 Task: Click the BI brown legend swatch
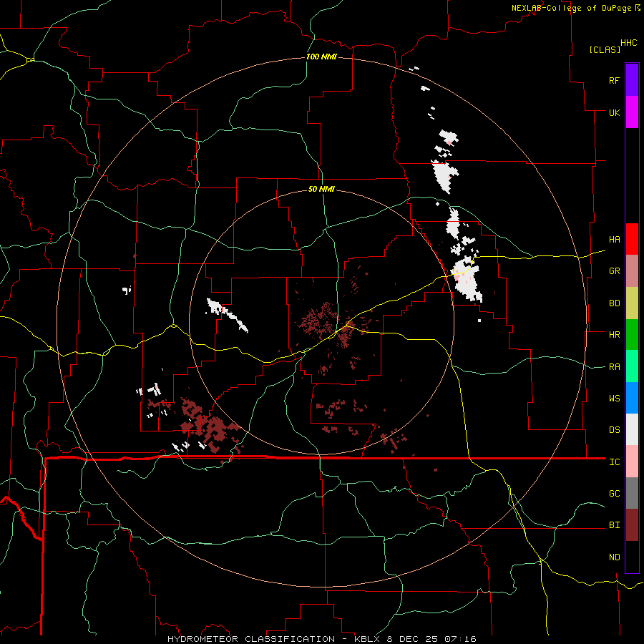click(632, 525)
